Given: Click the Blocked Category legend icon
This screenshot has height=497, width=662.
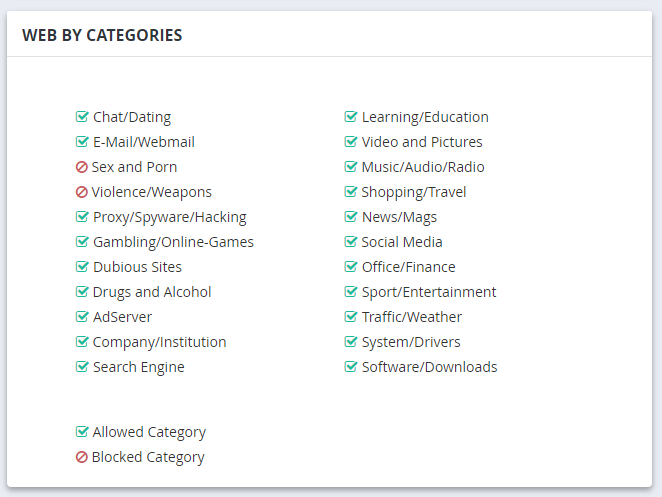Looking at the screenshot, I should point(81,457).
